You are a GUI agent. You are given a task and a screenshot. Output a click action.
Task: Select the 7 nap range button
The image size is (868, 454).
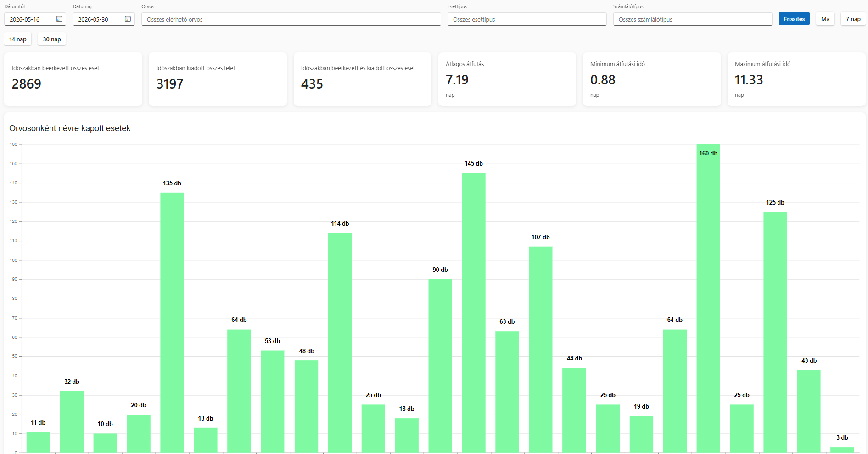coord(853,19)
